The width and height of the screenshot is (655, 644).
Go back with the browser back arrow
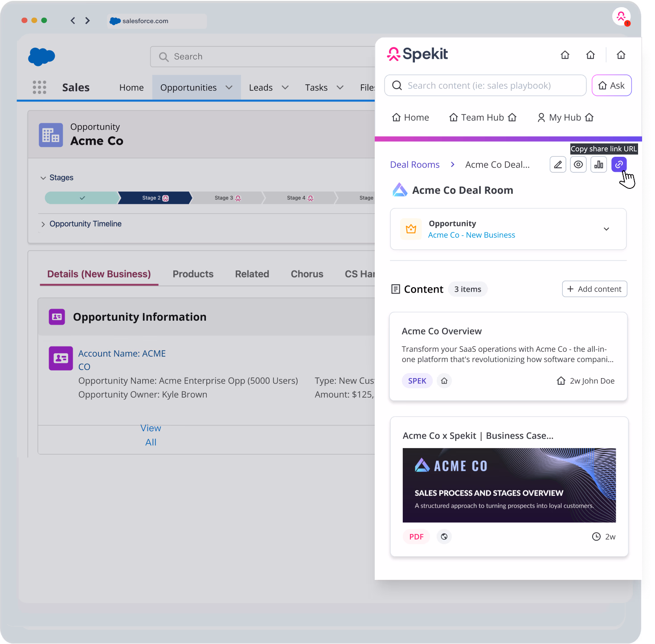(73, 20)
